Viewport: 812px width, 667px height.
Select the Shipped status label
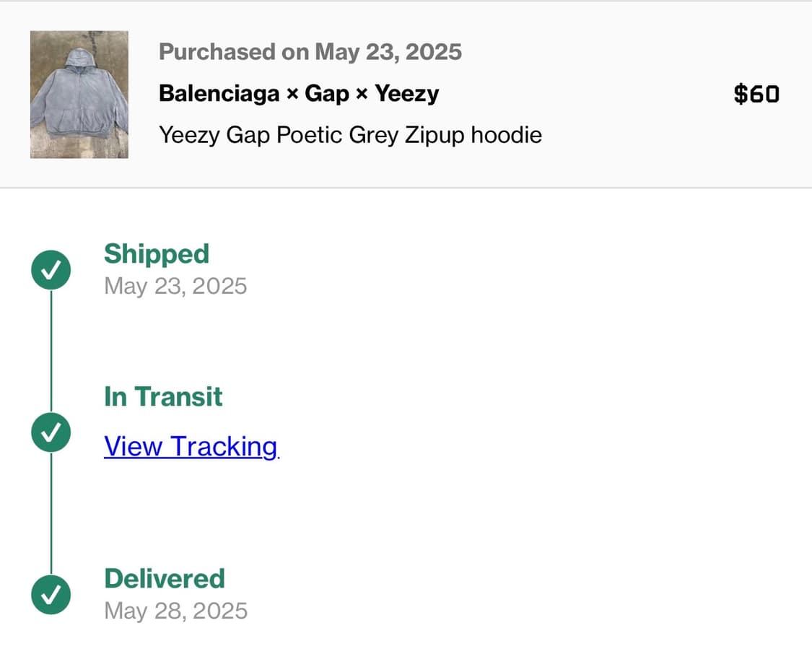point(157,254)
